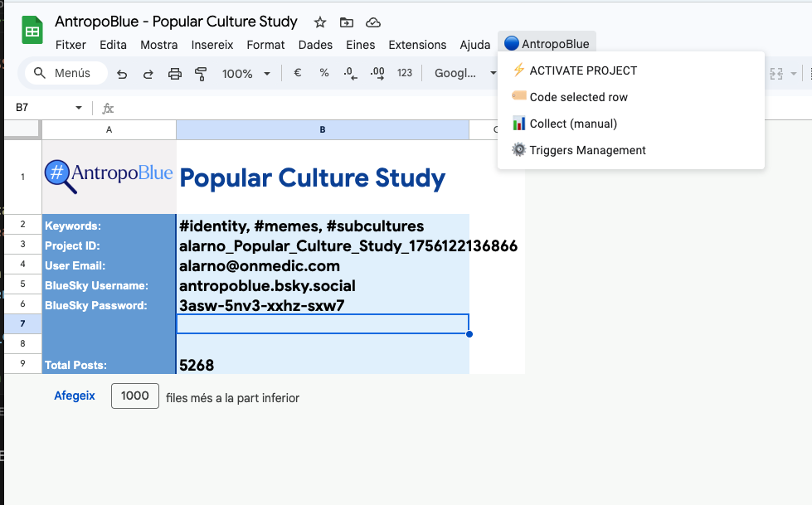Check the cloud save status icon

[x=373, y=22]
